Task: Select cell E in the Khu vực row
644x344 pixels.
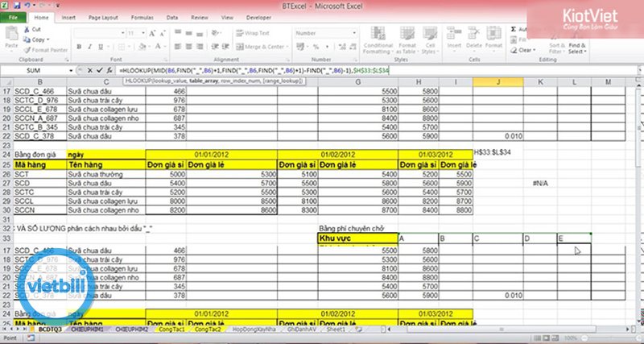Action: tap(573, 238)
